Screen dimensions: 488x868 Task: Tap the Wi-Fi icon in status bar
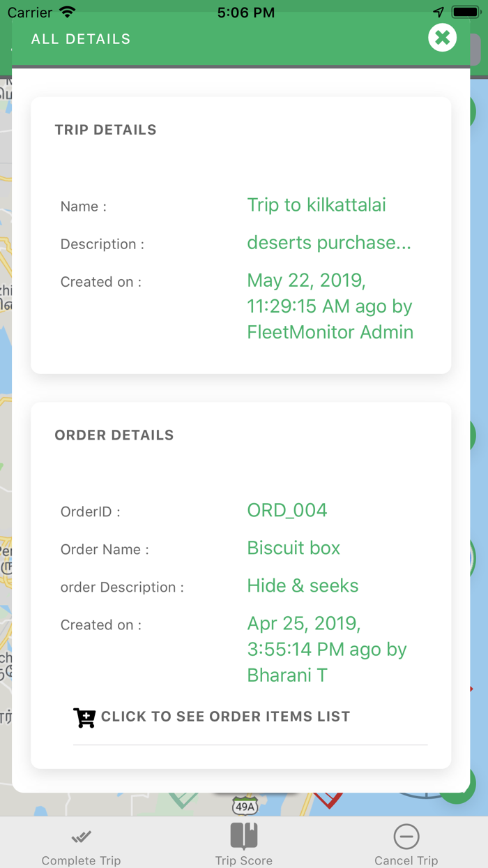(x=68, y=13)
